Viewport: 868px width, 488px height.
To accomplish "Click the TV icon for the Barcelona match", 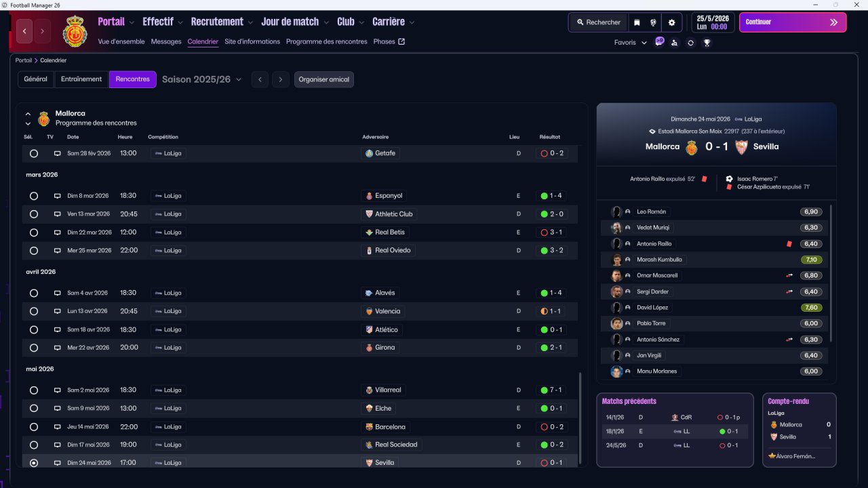I will pyautogui.click(x=58, y=427).
